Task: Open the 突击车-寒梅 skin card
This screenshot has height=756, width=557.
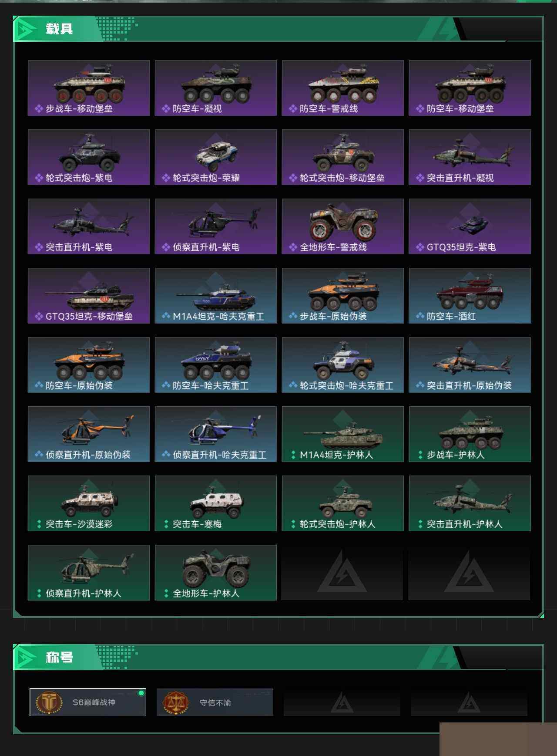Action: coord(216,503)
